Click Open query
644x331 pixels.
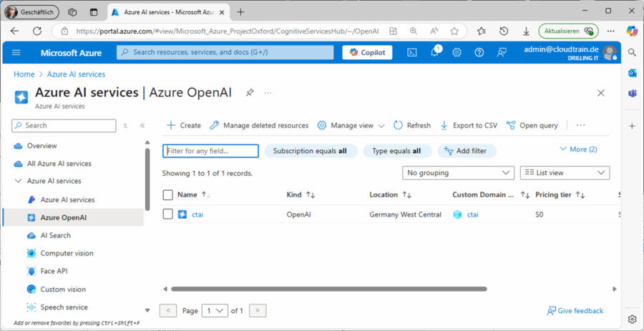click(532, 126)
